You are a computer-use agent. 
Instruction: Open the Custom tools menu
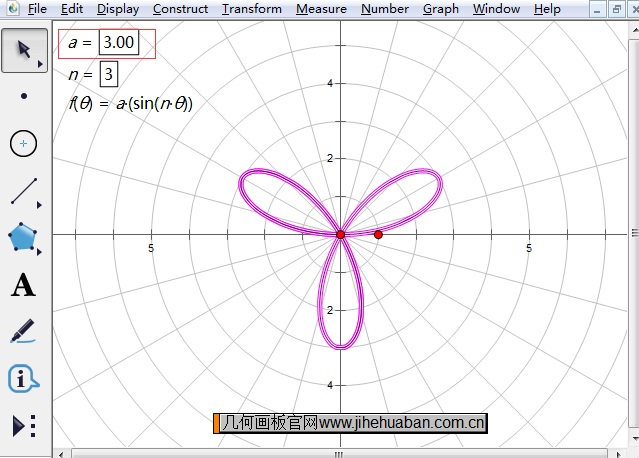click(x=24, y=426)
